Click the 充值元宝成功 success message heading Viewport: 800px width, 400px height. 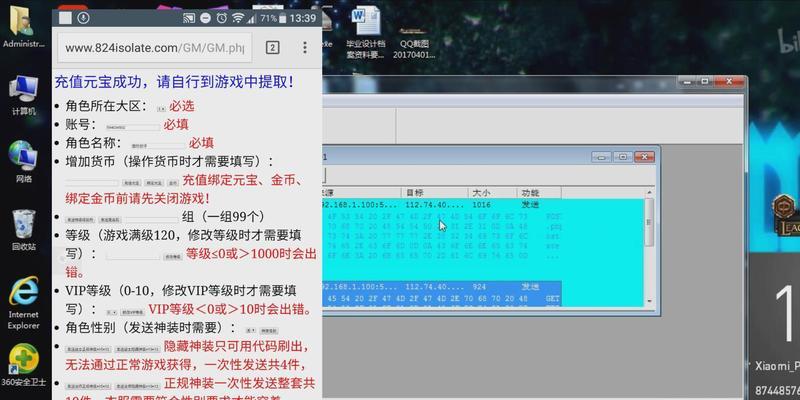(x=174, y=82)
